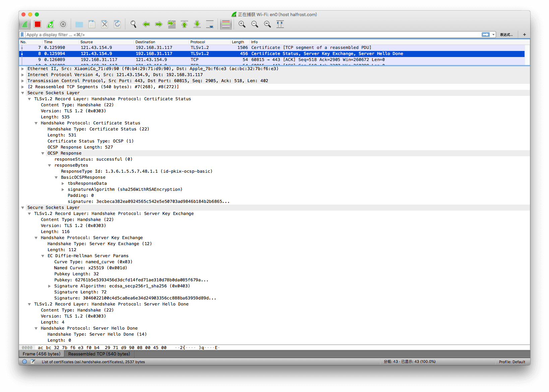Select Handshake Type: Server Hello Done line
The height and width of the screenshot is (392, 549).
pos(97,334)
